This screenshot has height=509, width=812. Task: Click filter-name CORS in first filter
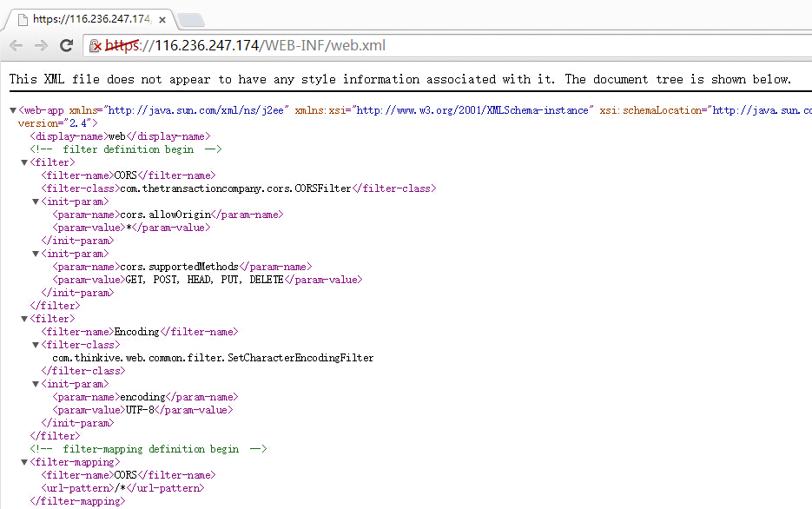point(125,175)
